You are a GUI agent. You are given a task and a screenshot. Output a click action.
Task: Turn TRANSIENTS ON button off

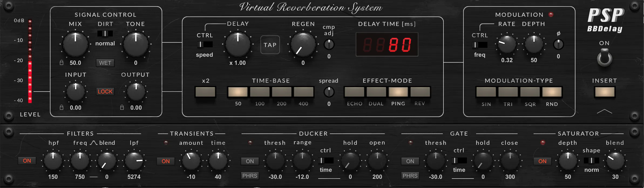tap(166, 161)
